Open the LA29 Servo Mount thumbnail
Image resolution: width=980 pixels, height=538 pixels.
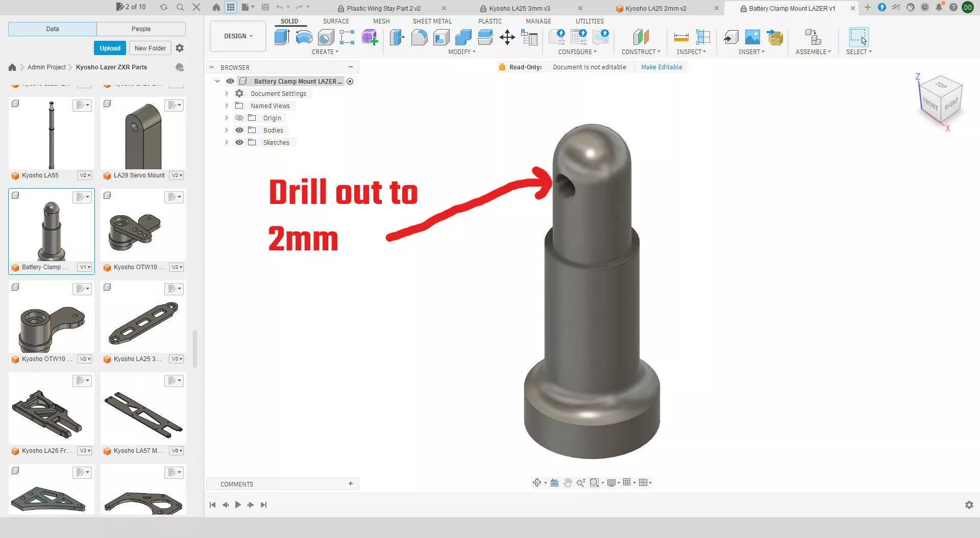click(143, 134)
